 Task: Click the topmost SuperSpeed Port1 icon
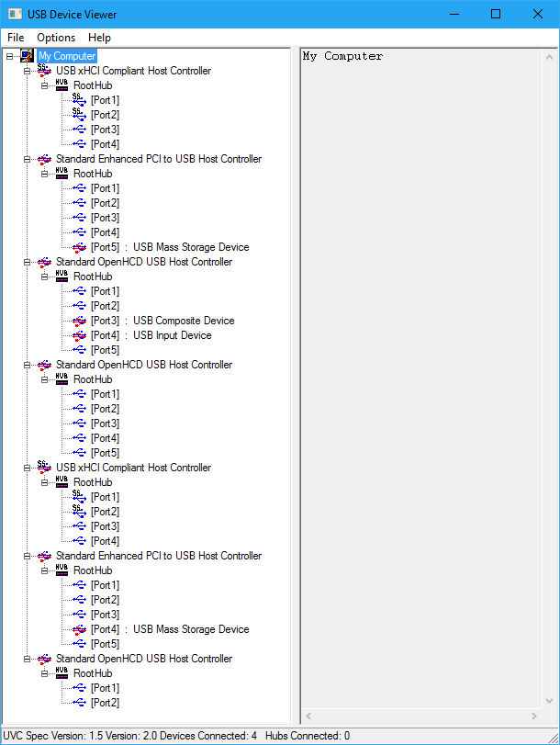pyautogui.click(x=79, y=99)
